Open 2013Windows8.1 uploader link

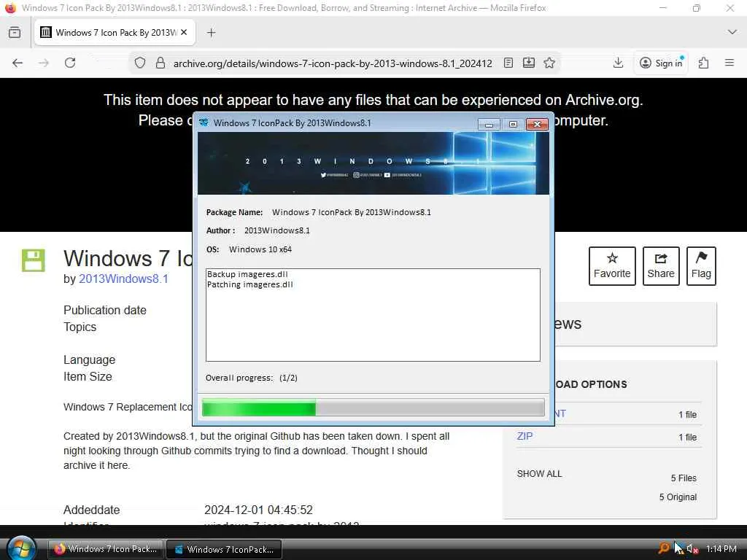click(123, 279)
